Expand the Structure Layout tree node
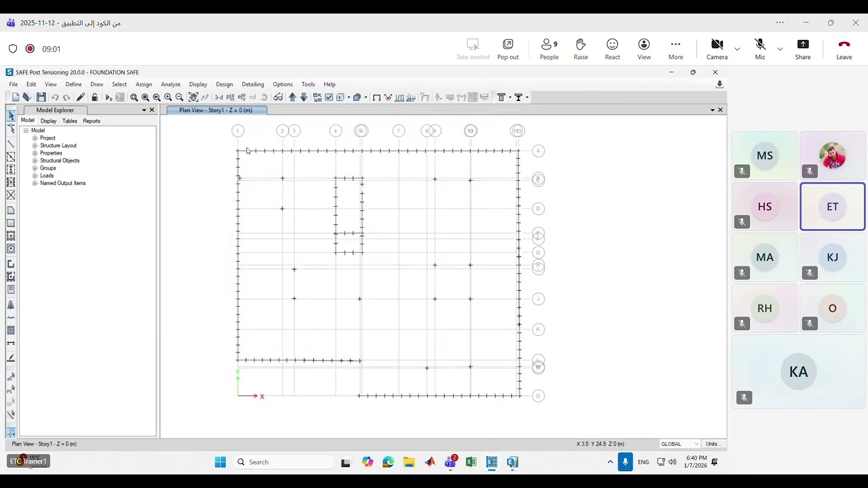The width and height of the screenshot is (868, 488). [x=35, y=146]
